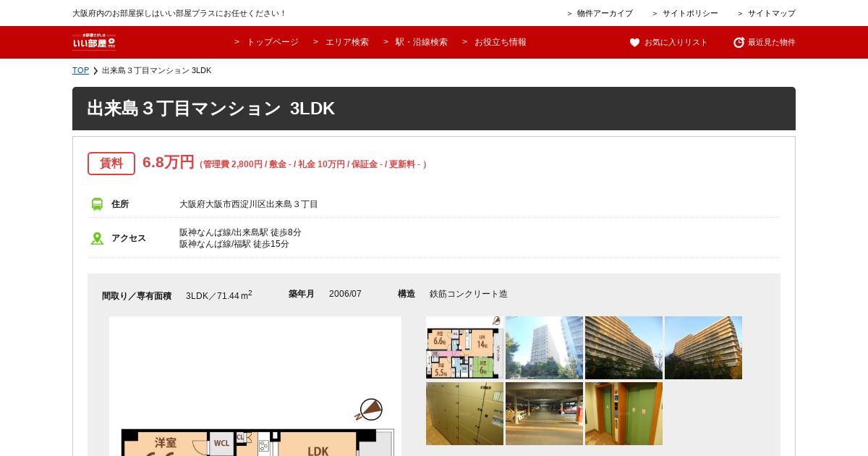Screen dimensions: 868x456
Task: Open the 最近見た物件 link
Action: (x=772, y=43)
